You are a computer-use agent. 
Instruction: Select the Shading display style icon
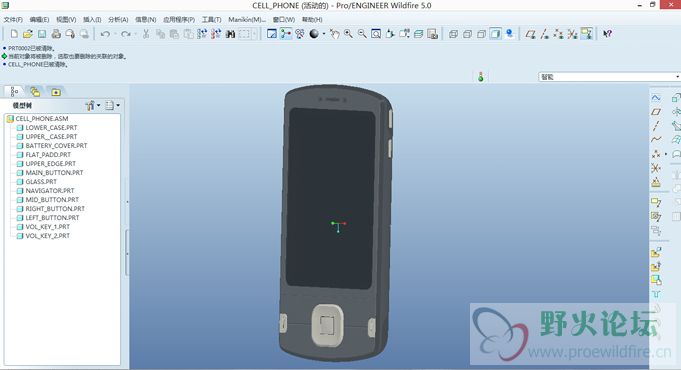click(x=495, y=34)
